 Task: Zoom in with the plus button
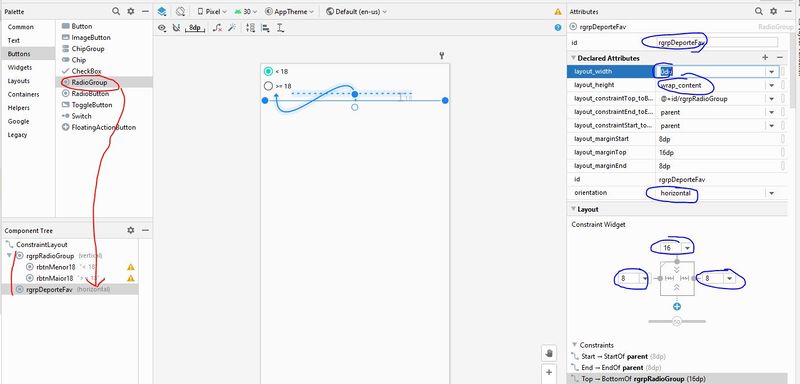(x=549, y=372)
